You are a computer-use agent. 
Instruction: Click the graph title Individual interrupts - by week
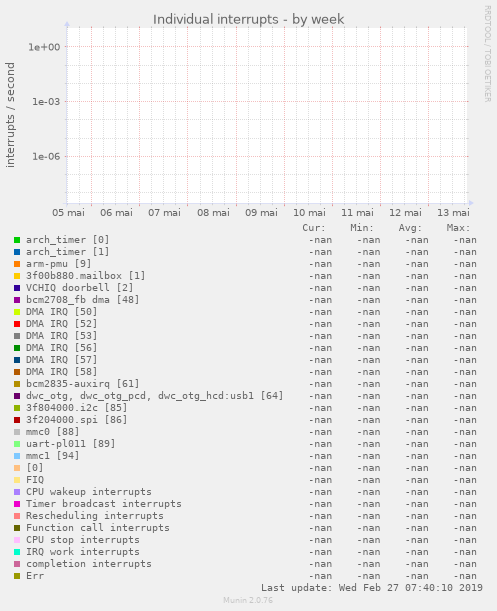pos(249,19)
